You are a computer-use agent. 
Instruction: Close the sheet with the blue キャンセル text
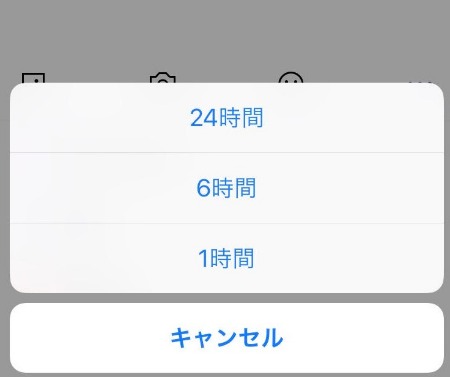[227, 338]
